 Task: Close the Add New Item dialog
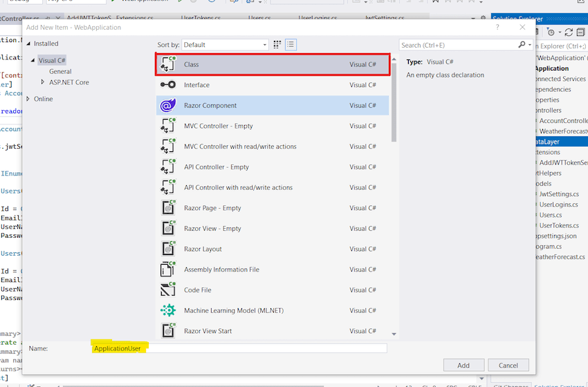point(522,28)
